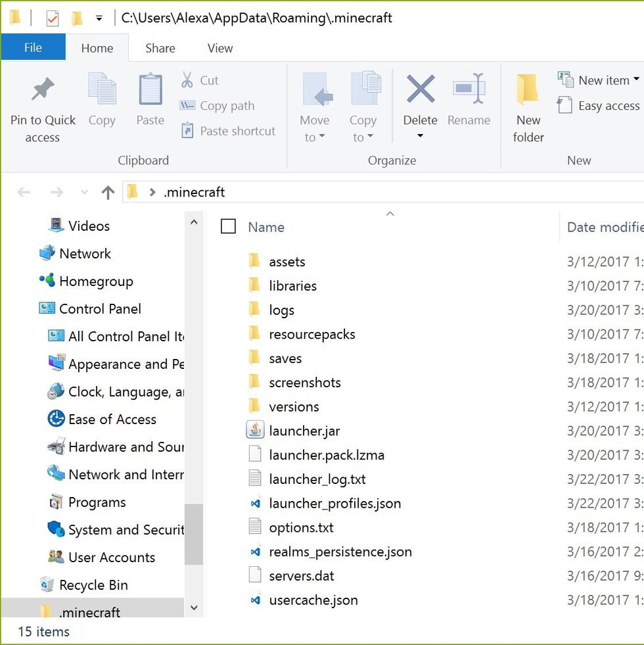Image resolution: width=644 pixels, height=645 pixels.
Task: Toggle Properties checkmark in quick access toolbar
Action: click(53, 18)
